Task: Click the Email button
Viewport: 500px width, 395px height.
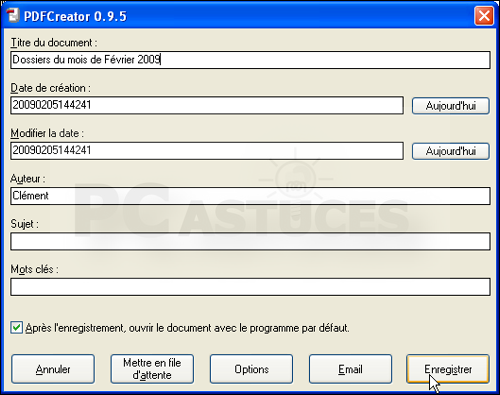Action: click(x=350, y=369)
